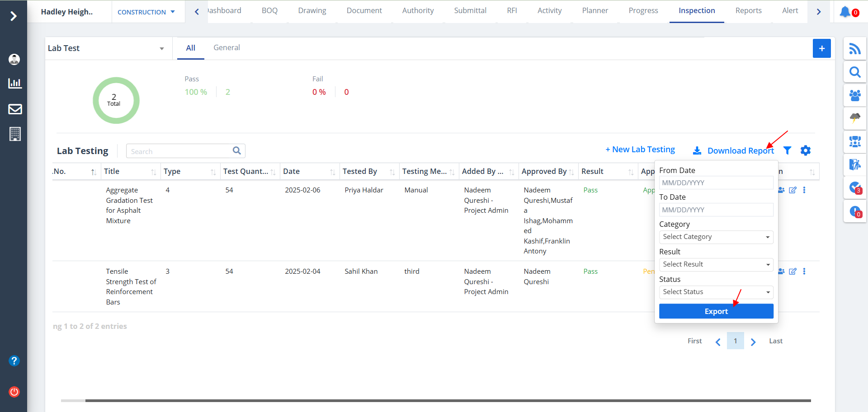The height and width of the screenshot is (412, 868).
Task: Click the From Date input field
Action: (x=716, y=183)
